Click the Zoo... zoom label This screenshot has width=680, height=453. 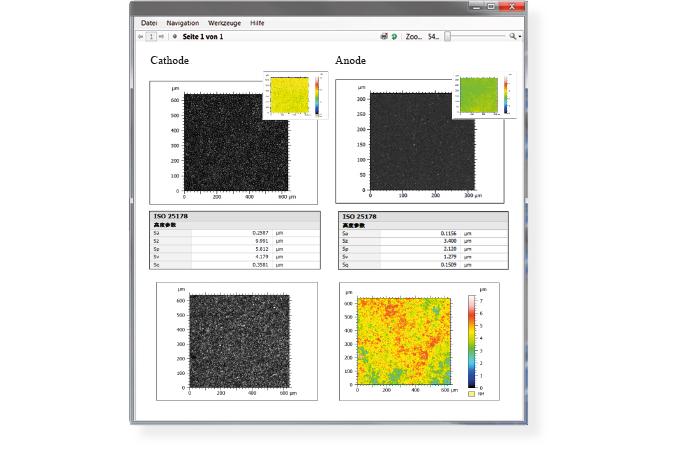(x=414, y=37)
